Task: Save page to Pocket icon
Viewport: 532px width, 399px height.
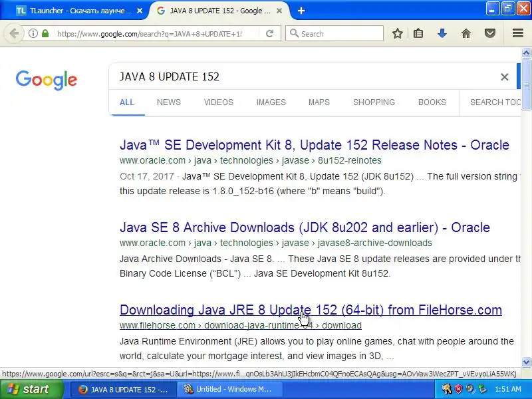Action: coord(489,33)
